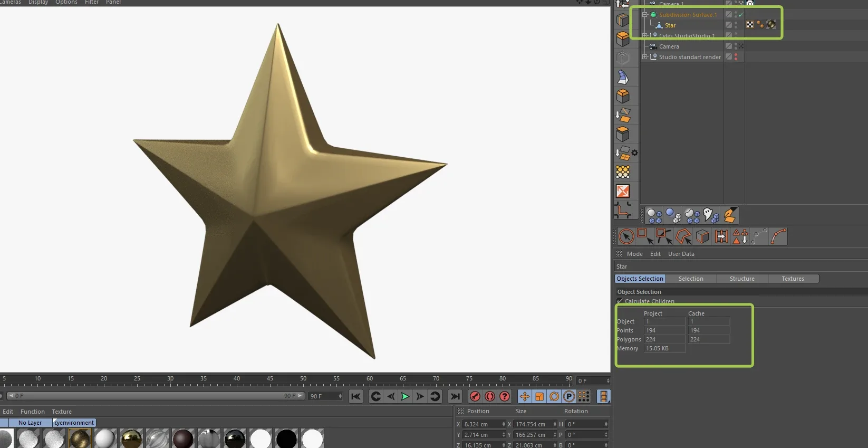Toggle Position keyframe recording icon
868x448 pixels.
click(x=525, y=396)
